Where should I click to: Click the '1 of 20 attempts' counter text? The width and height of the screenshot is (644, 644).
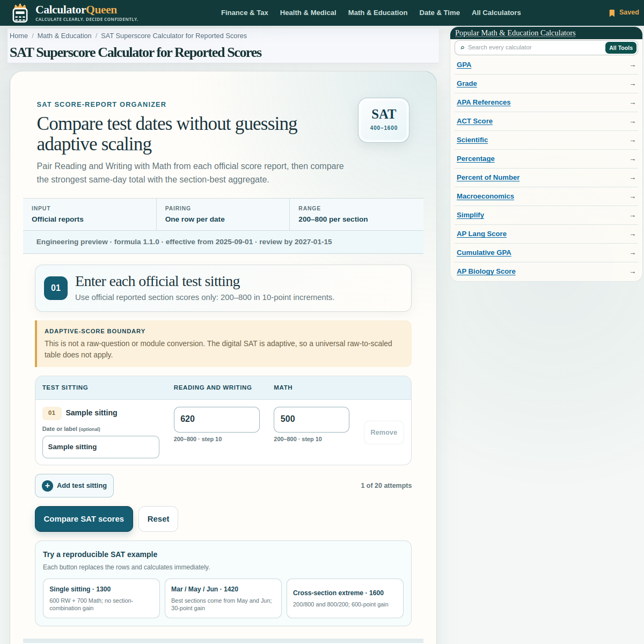(x=386, y=486)
